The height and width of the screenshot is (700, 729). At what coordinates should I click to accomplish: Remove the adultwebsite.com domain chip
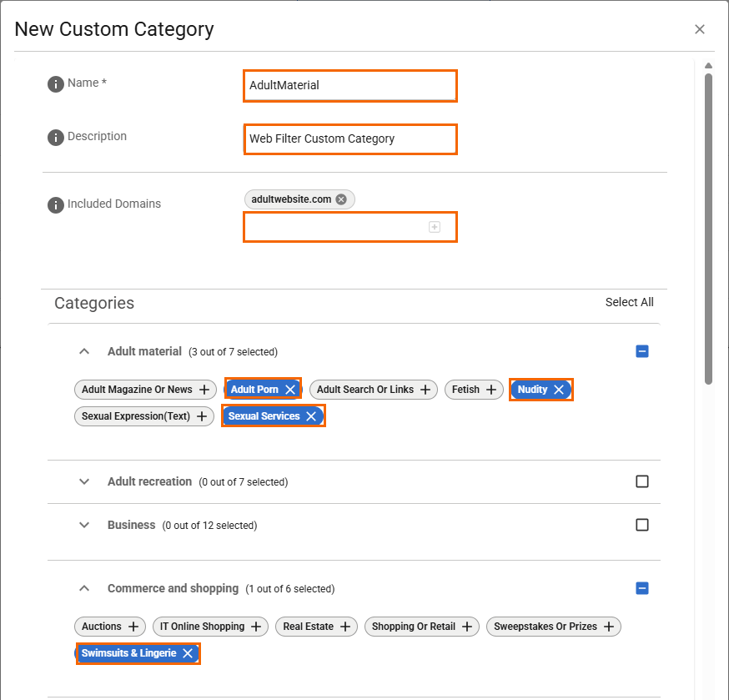coord(341,199)
